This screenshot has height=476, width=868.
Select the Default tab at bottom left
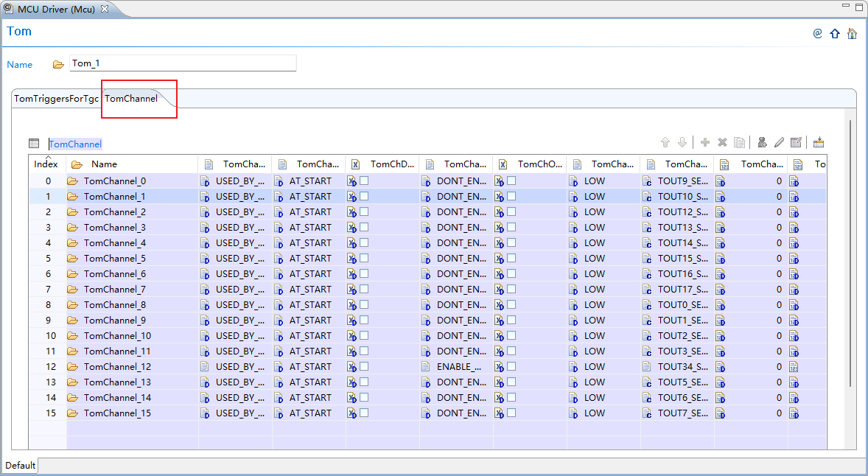click(x=20, y=466)
